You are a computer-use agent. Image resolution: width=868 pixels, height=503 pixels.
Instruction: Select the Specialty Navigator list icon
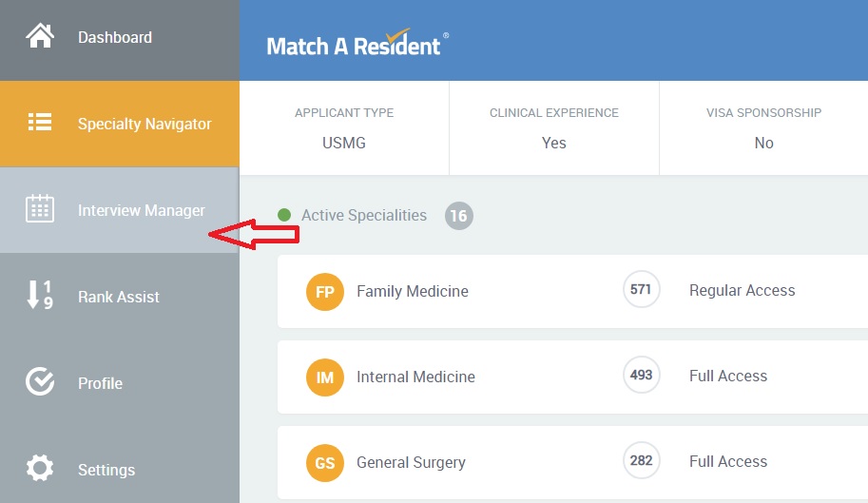[40, 122]
